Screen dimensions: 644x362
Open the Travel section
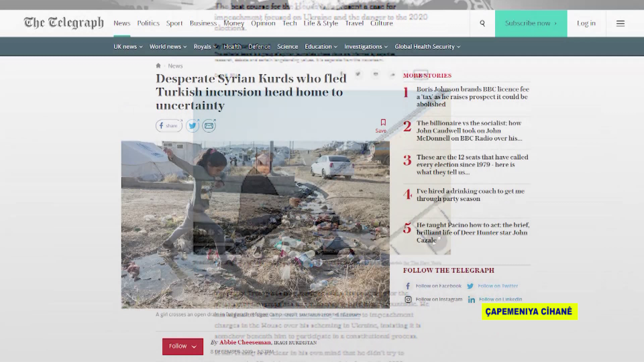(x=354, y=23)
